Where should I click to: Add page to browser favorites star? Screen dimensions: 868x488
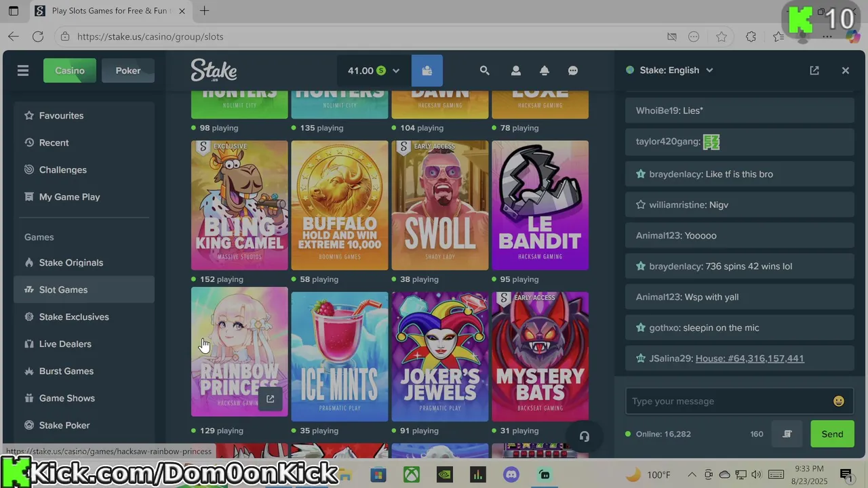coord(722,37)
